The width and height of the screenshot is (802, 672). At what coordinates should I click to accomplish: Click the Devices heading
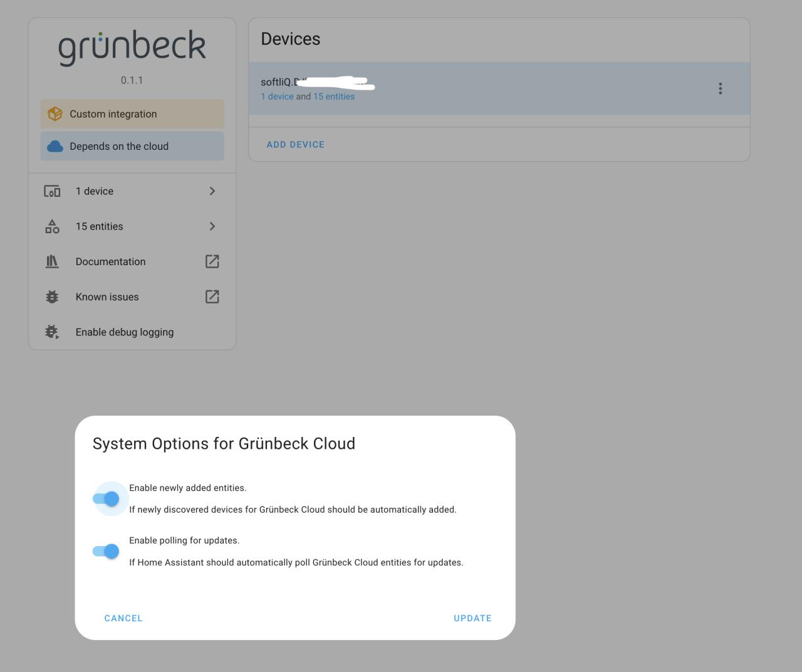(291, 39)
